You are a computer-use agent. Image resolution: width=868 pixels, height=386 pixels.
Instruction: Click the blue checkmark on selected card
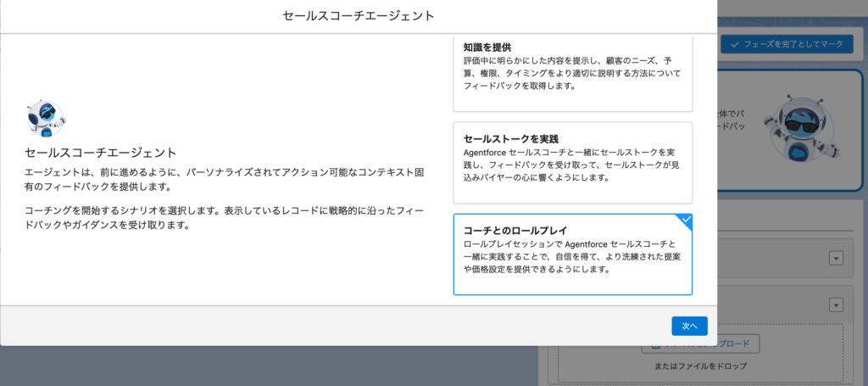[x=686, y=221]
